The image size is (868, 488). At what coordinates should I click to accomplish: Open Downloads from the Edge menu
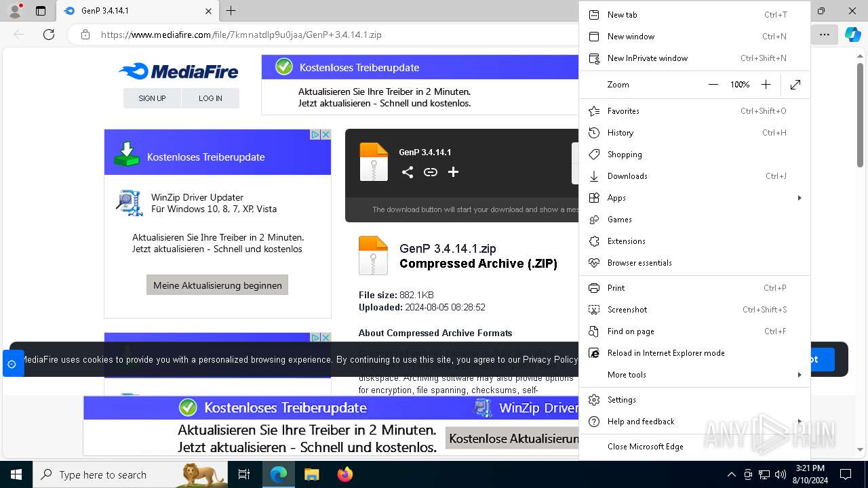click(x=694, y=176)
